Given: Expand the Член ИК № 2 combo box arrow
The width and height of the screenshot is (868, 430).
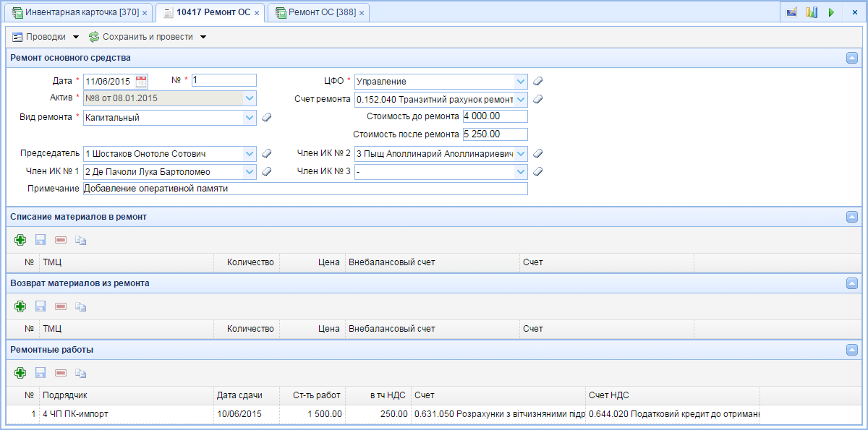Looking at the screenshot, I should pyautogui.click(x=521, y=153).
